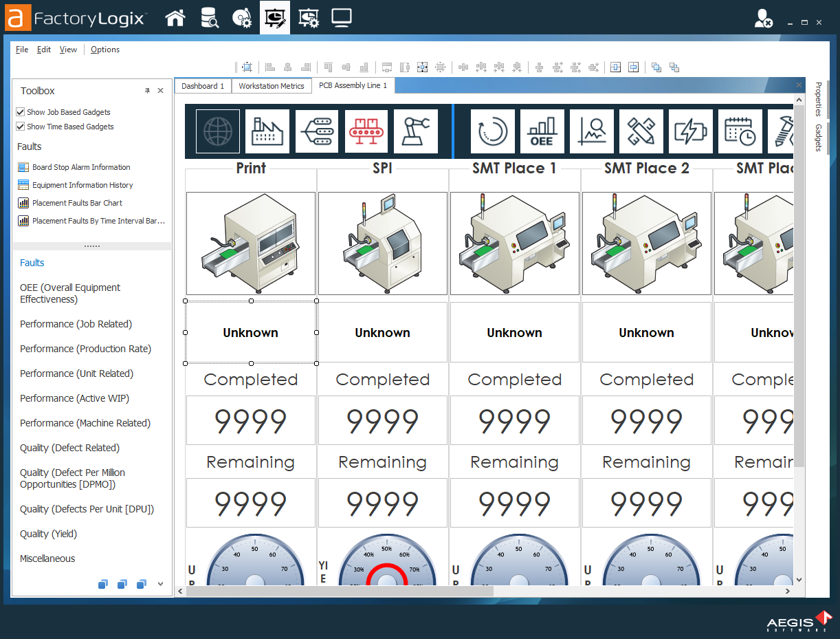Uncheck Show Time Based Gadgets

coord(20,127)
